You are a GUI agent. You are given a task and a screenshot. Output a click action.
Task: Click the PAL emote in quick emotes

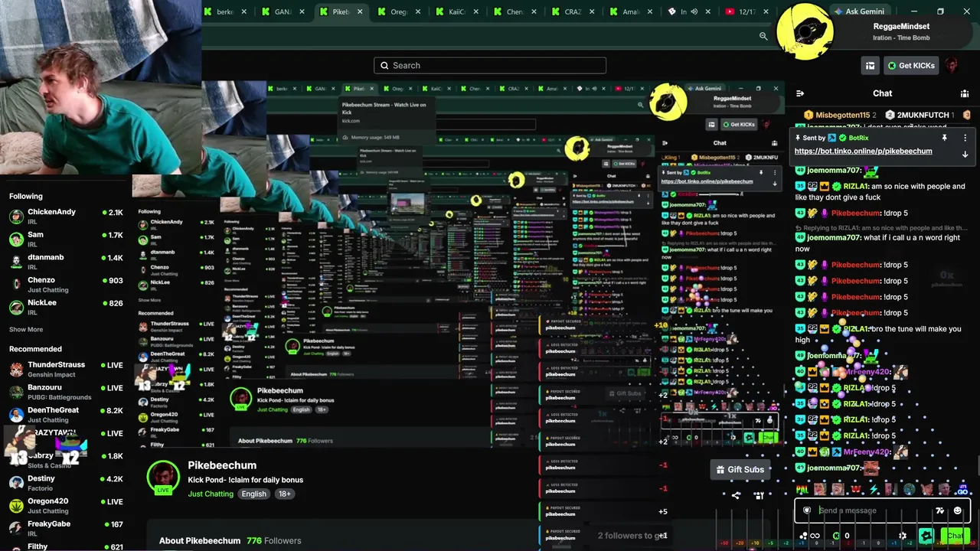click(x=802, y=489)
